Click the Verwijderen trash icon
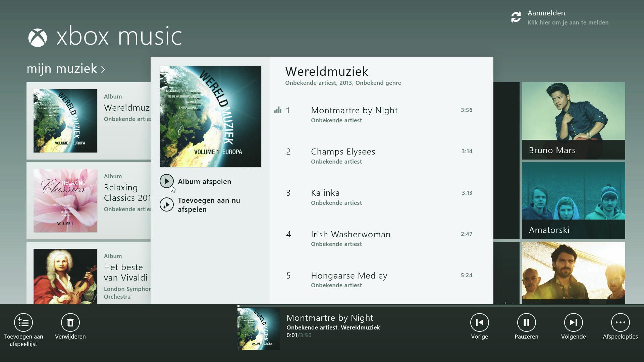The image size is (644, 362). [70, 322]
